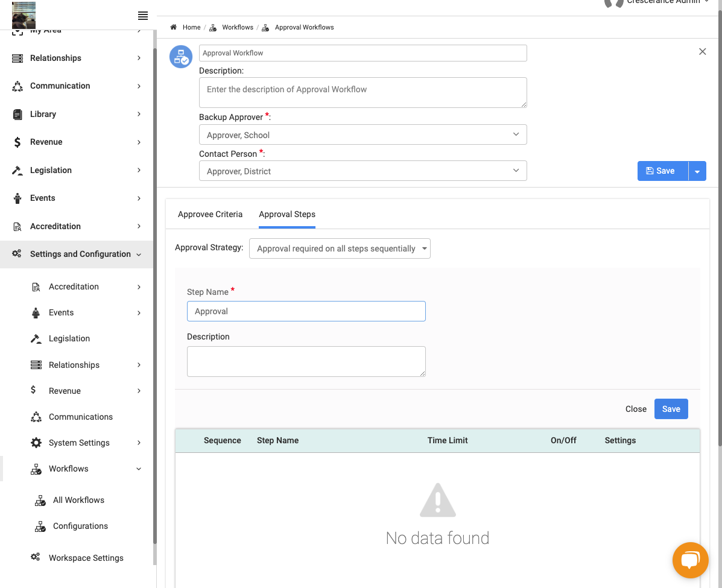Click the top-level Accreditation document icon
This screenshot has height=588, width=722.
(17, 227)
